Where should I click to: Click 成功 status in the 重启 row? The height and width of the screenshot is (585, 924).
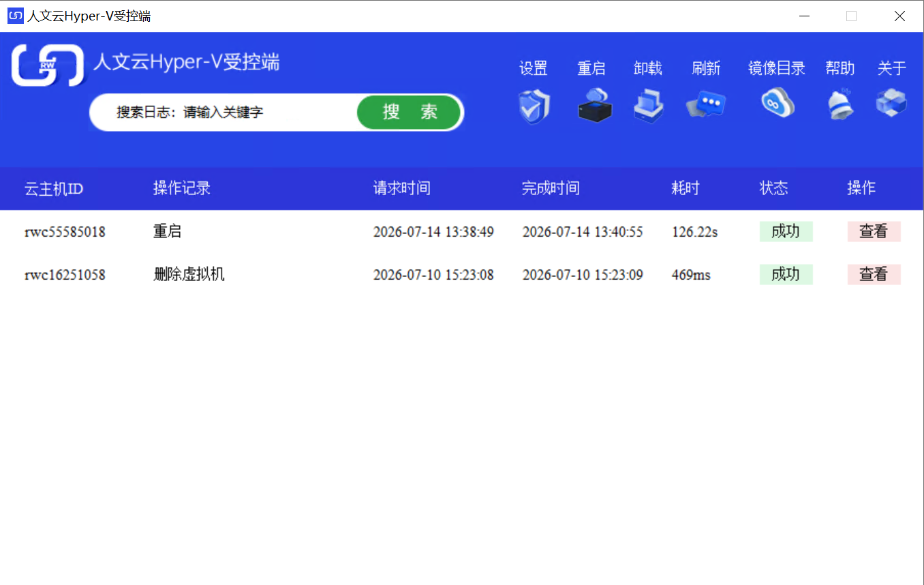pos(786,231)
